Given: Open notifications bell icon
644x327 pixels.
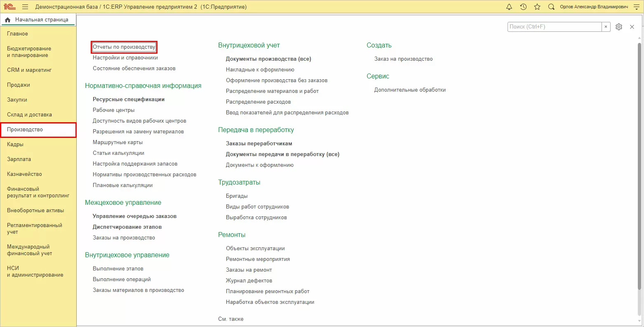Looking at the screenshot, I should [509, 7].
